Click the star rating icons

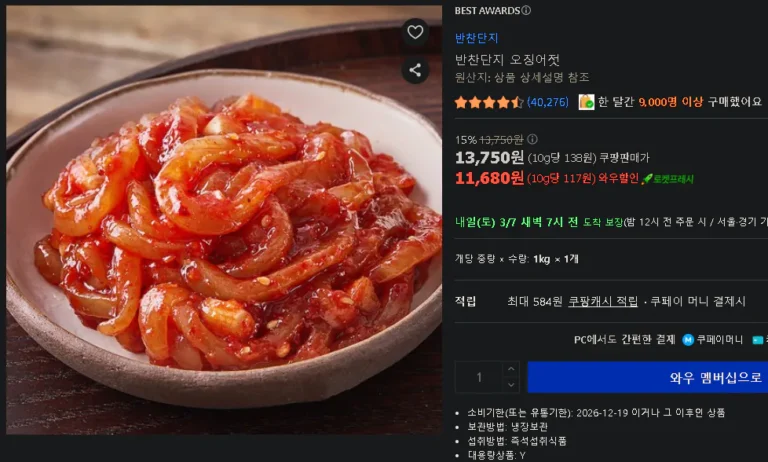tap(489, 102)
